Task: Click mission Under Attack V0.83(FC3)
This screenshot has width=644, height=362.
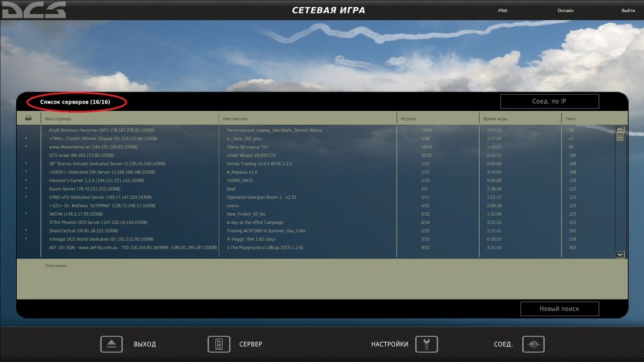Action: (x=251, y=155)
